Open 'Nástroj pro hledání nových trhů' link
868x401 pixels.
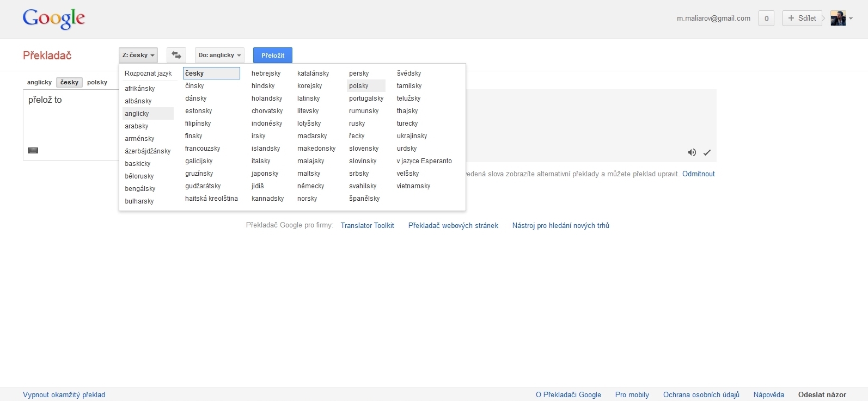pyautogui.click(x=561, y=226)
